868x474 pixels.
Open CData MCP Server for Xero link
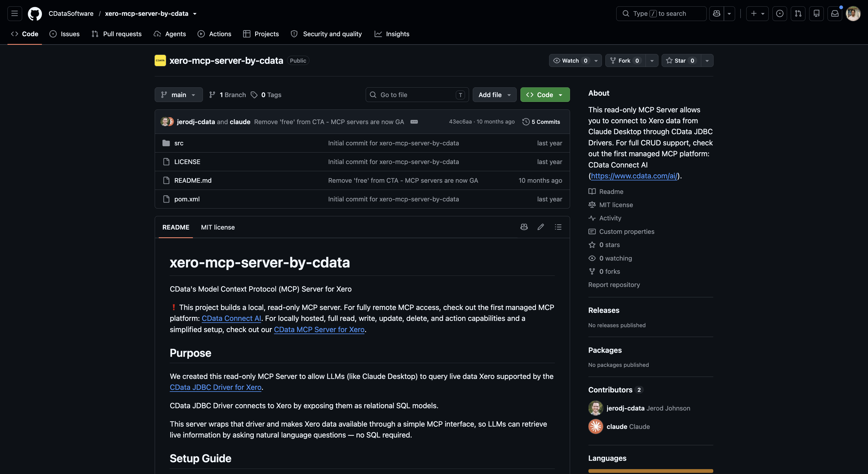click(x=319, y=330)
